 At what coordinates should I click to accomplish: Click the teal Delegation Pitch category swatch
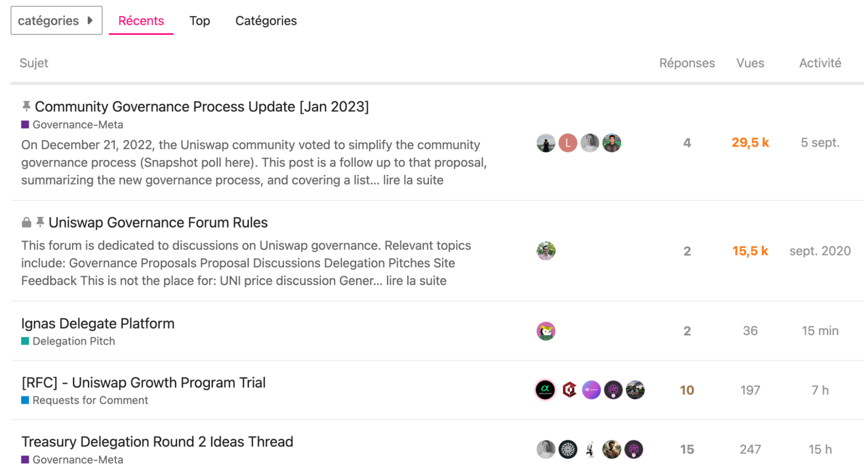pos(25,341)
